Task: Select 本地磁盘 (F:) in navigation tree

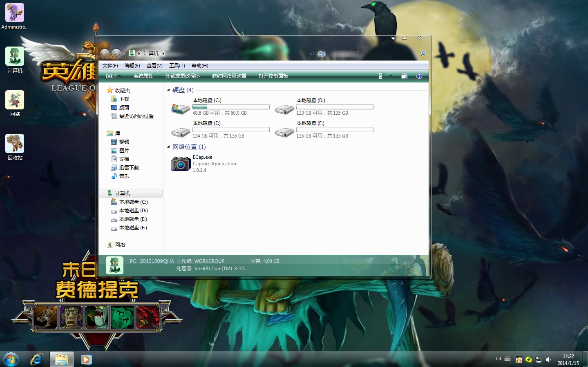Action: tap(129, 228)
